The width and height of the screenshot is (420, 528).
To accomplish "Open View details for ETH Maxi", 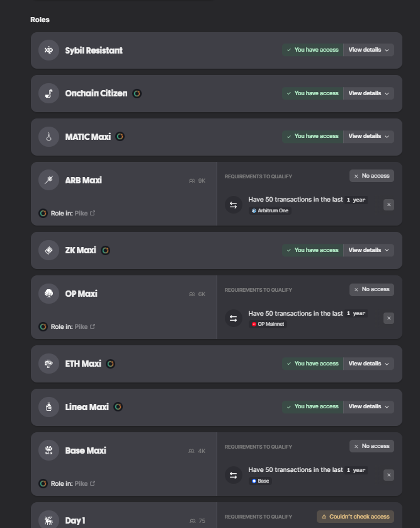I will point(368,364).
